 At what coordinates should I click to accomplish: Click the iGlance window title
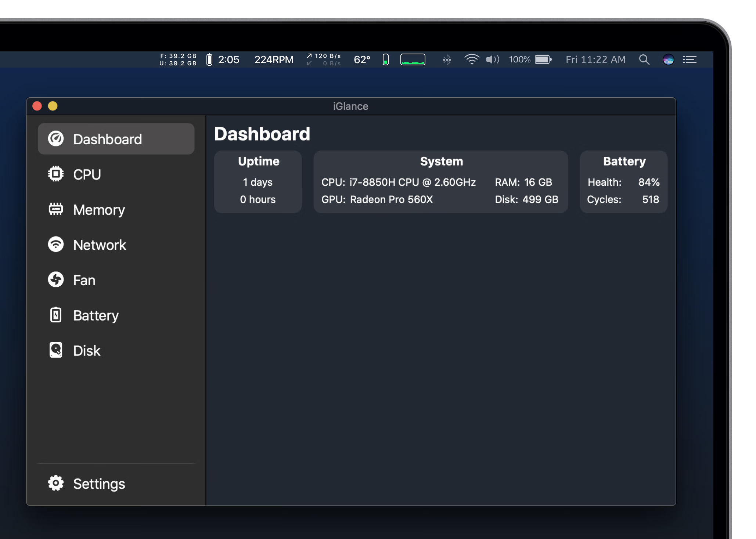pos(351,106)
